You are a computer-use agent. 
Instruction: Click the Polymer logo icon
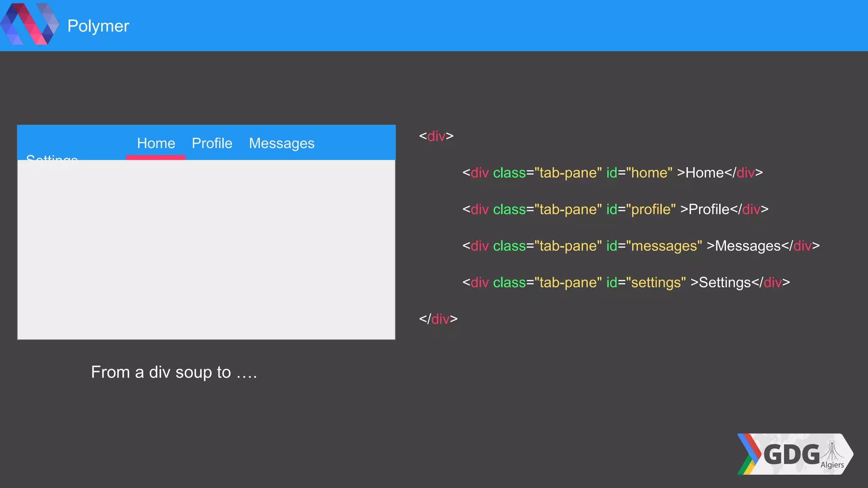click(29, 24)
